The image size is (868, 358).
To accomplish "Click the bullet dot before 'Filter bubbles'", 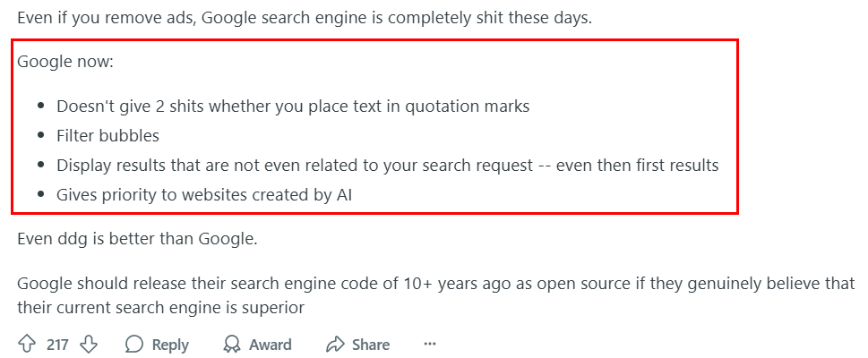I will coord(41,135).
